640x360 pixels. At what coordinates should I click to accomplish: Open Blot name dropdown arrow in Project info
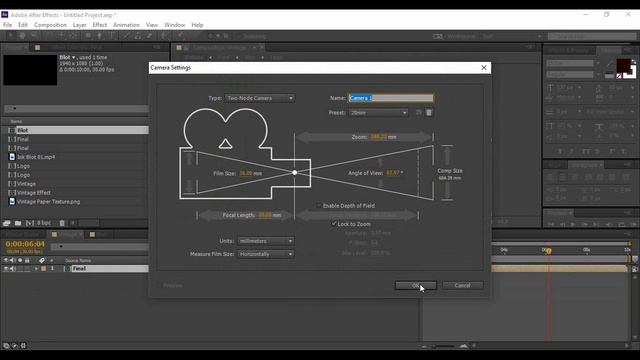coord(73,58)
